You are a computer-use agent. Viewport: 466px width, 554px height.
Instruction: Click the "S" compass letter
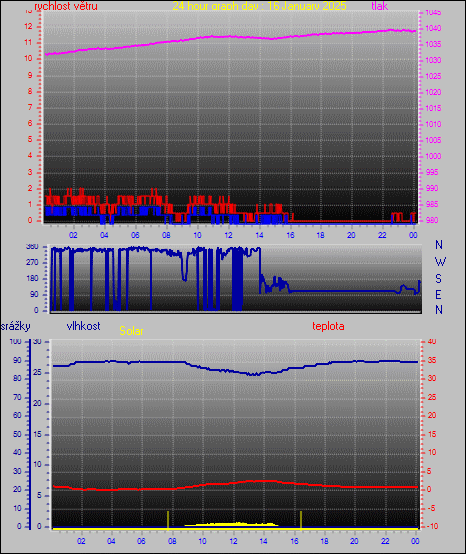[x=438, y=279]
